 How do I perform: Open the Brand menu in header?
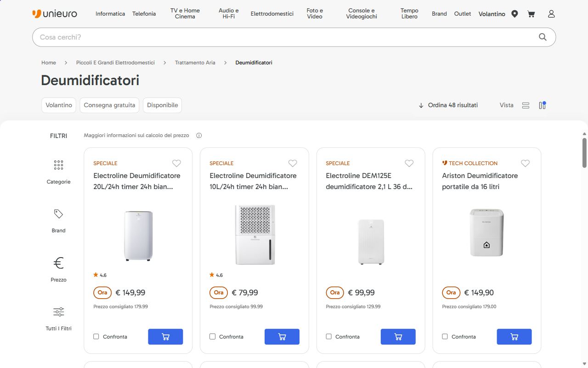(439, 14)
